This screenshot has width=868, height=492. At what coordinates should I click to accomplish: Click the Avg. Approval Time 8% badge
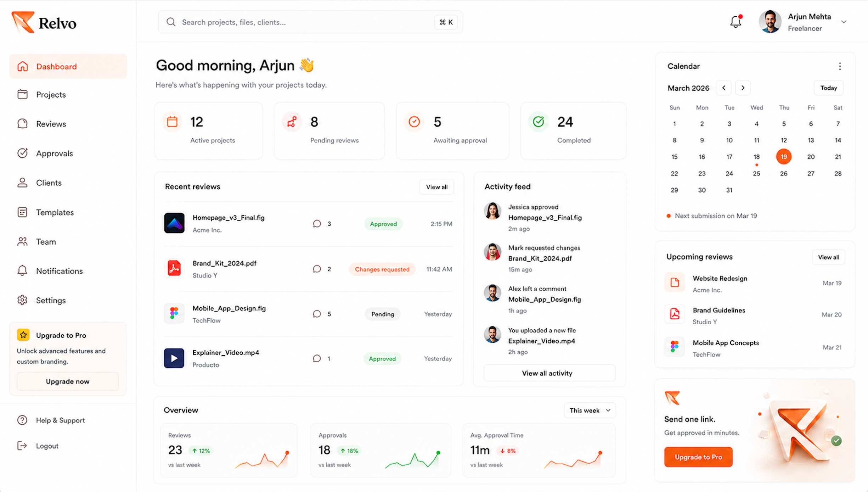(508, 451)
